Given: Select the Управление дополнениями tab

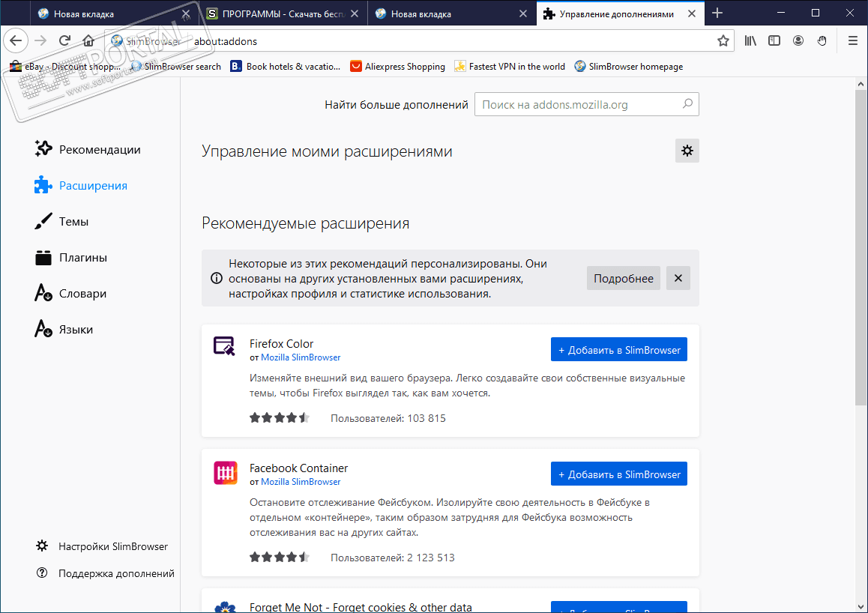Looking at the screenshot, I should [x=620, y=13].
